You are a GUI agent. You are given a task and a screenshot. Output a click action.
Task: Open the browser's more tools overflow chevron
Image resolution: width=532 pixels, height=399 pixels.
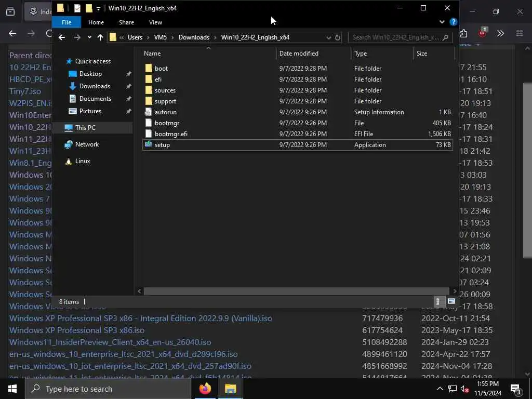click(x=500, y=33)
